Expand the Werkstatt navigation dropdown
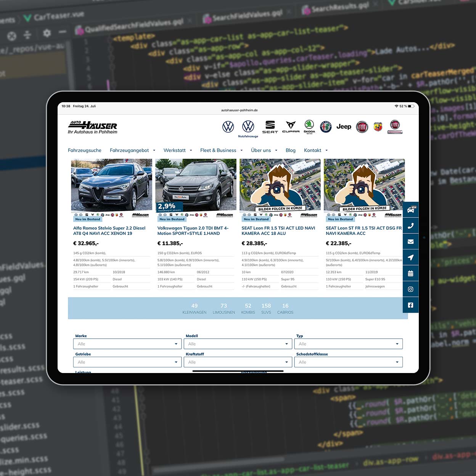The width and height of the screenshot is (476, 476). coord(178,150)
